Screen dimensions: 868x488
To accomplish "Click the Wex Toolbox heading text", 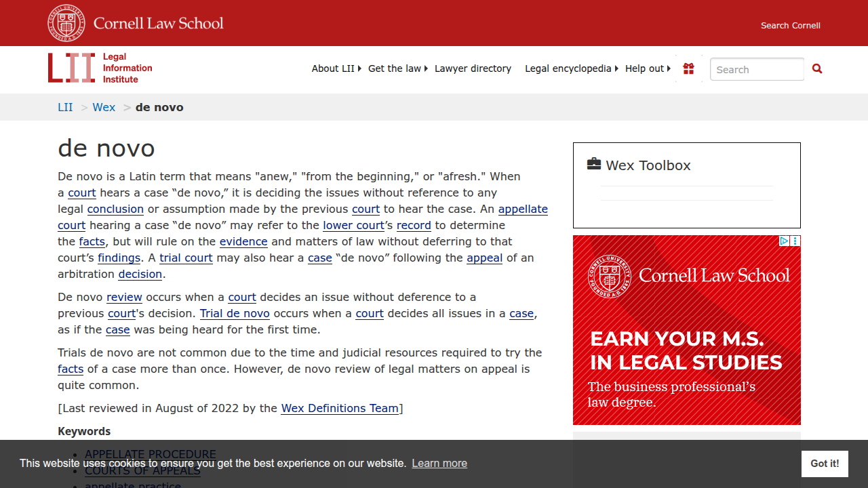I will [x=648, y=165].
